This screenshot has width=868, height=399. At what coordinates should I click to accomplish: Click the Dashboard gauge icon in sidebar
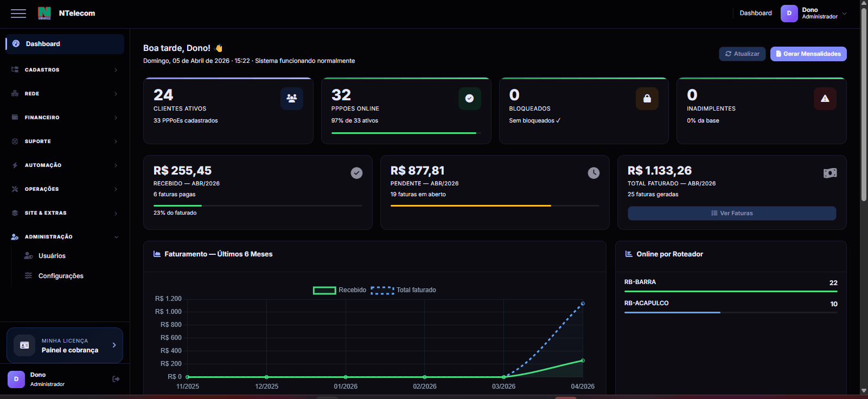tap(16, 43)
